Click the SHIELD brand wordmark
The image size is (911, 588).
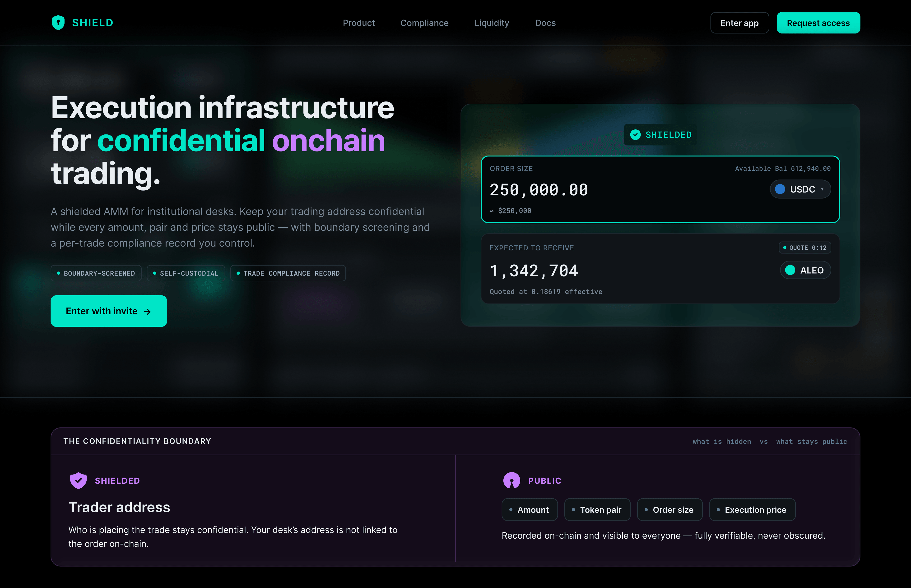(x=93, y=23)
